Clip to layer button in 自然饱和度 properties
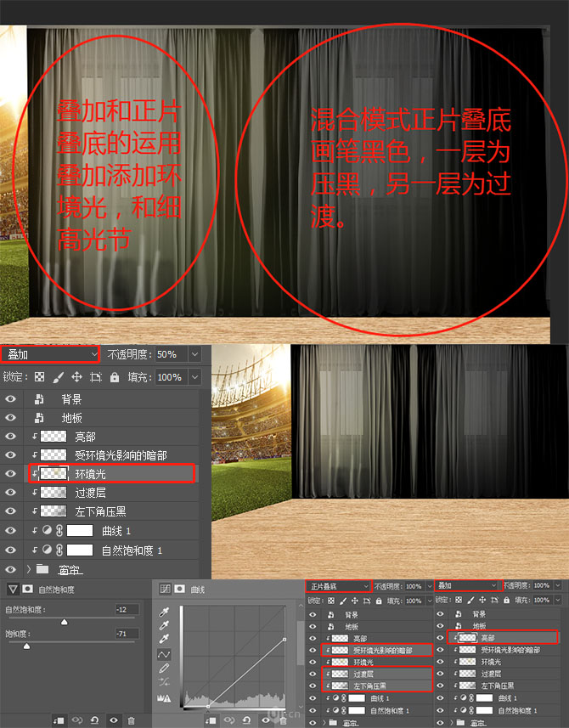 click(59, 720)
